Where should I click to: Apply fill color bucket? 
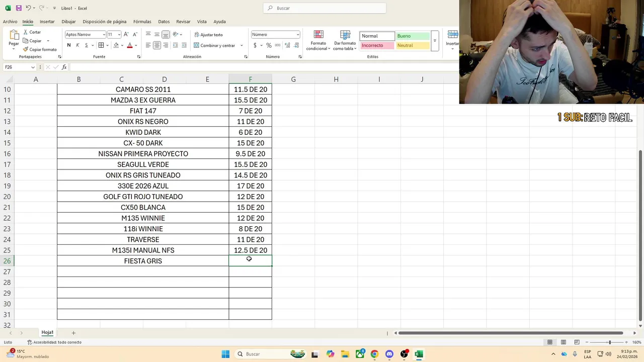click(116, 45)
